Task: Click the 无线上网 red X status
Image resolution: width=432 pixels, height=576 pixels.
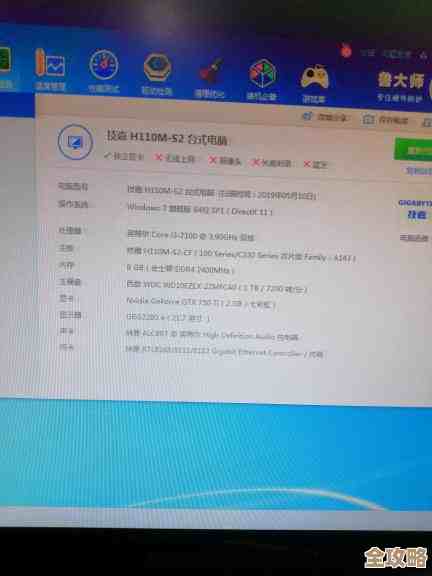Action: click(174, 158)
